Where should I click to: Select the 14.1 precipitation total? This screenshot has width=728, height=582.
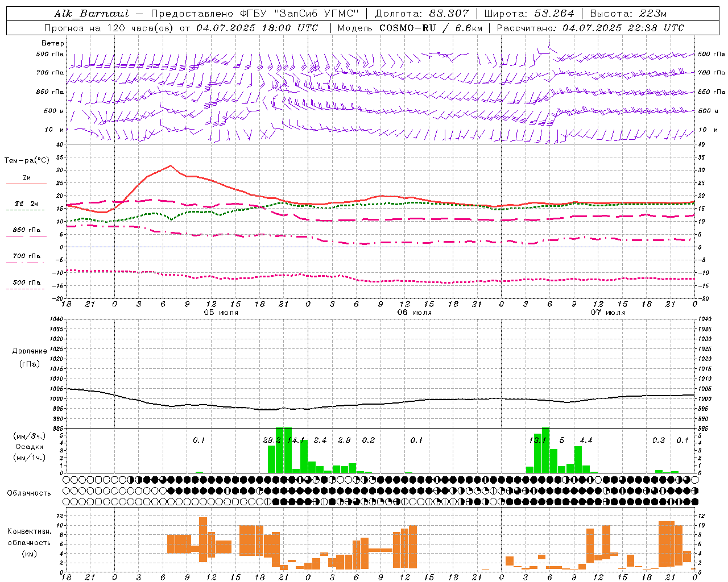(x=296, y=440)
